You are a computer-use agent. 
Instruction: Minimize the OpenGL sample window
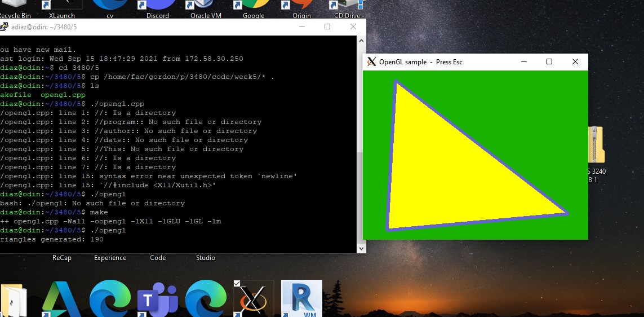pyautogui.click(x=523, y=61)
